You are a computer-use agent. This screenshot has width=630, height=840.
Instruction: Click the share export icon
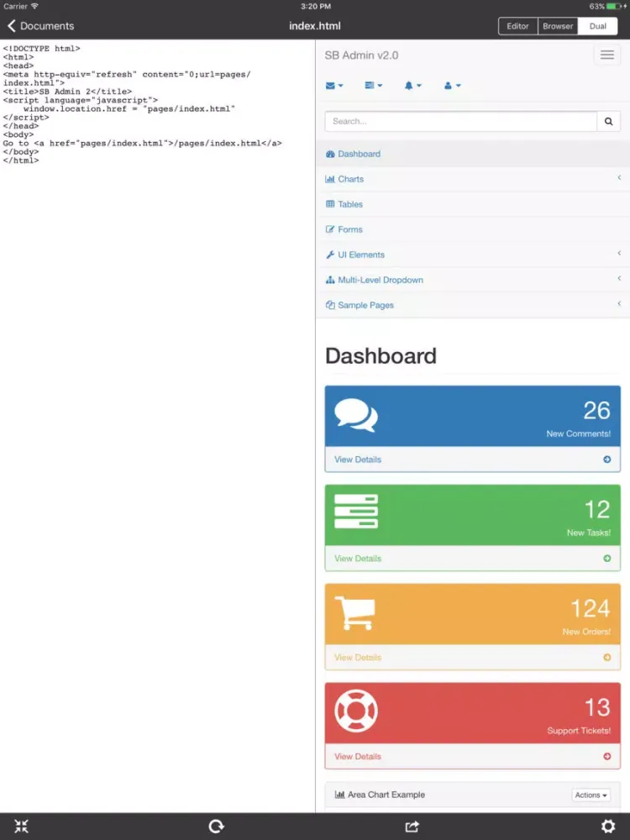pos(412,827)
